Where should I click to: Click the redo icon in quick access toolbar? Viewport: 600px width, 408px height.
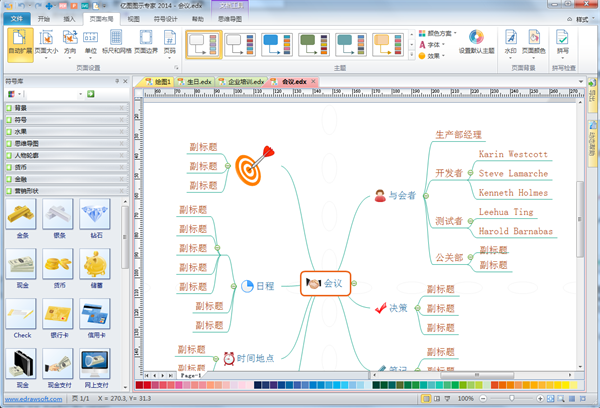click(38, 6)
